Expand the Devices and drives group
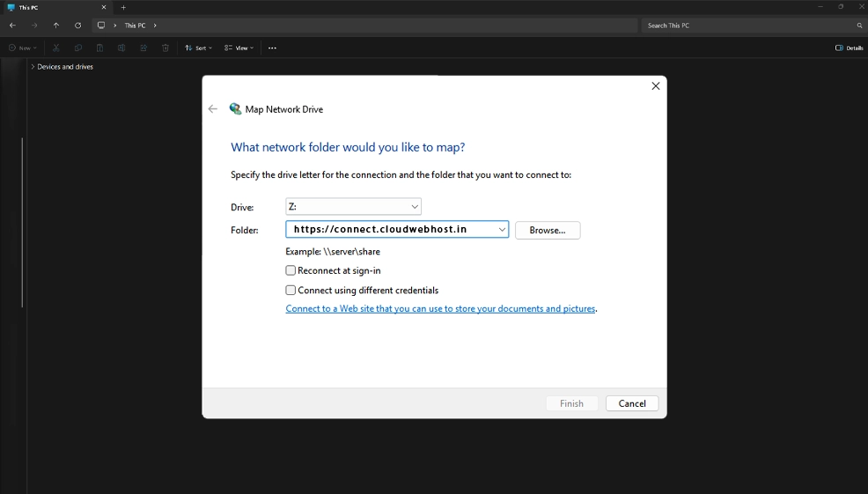868x494 pixels. pyautogui.click(x=33, y=66)
